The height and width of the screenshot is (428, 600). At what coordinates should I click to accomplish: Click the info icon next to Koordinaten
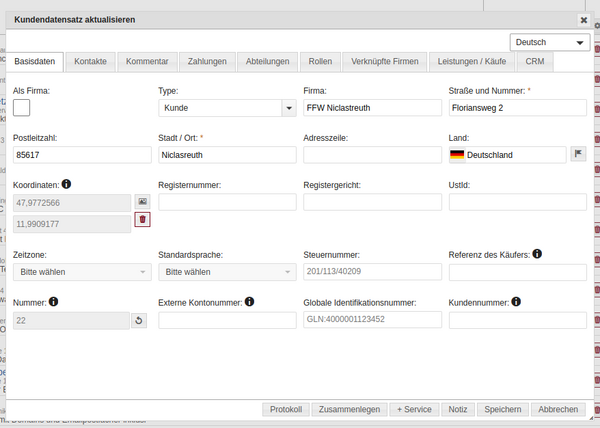(66, 184)
